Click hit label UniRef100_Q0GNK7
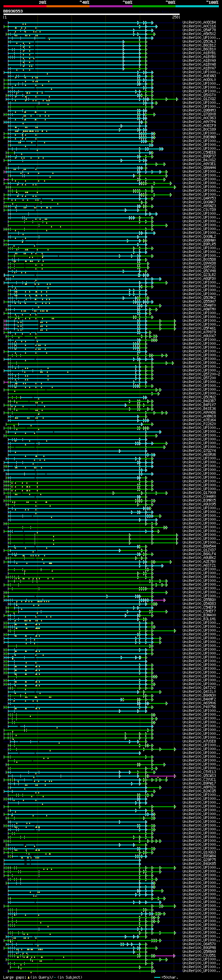The width and height of the screenshot is (222, 980). click(x=199, y=202)
